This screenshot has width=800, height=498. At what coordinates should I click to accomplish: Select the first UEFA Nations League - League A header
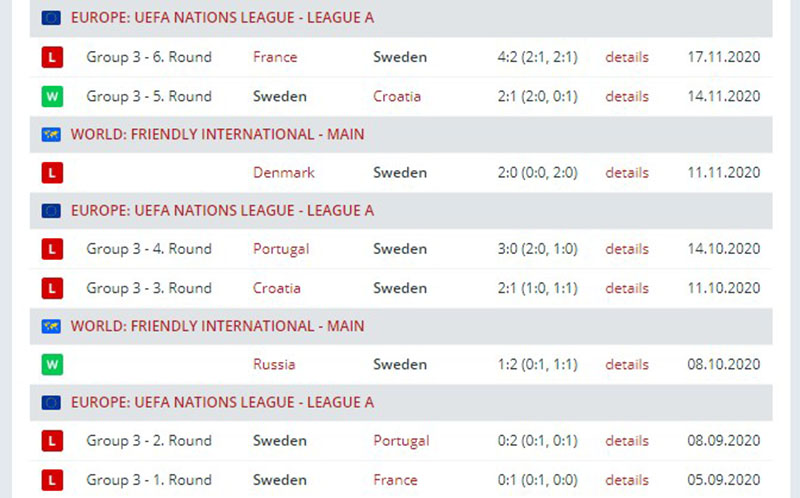click(x=222, y=18)
